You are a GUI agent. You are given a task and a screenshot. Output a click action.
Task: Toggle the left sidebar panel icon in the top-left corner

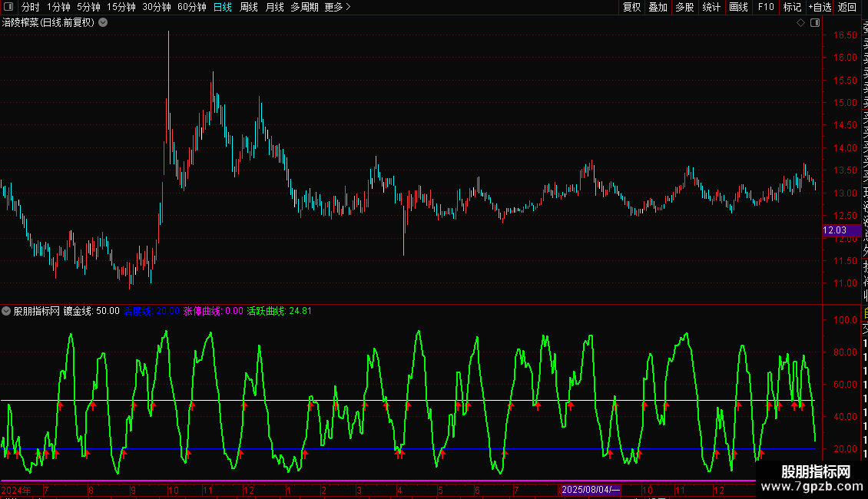[8, 7]
